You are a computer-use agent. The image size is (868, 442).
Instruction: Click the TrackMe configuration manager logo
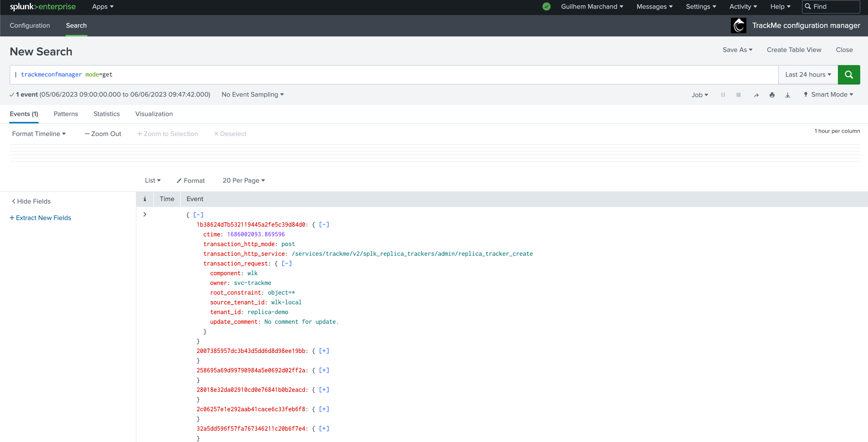coord(738,26)
